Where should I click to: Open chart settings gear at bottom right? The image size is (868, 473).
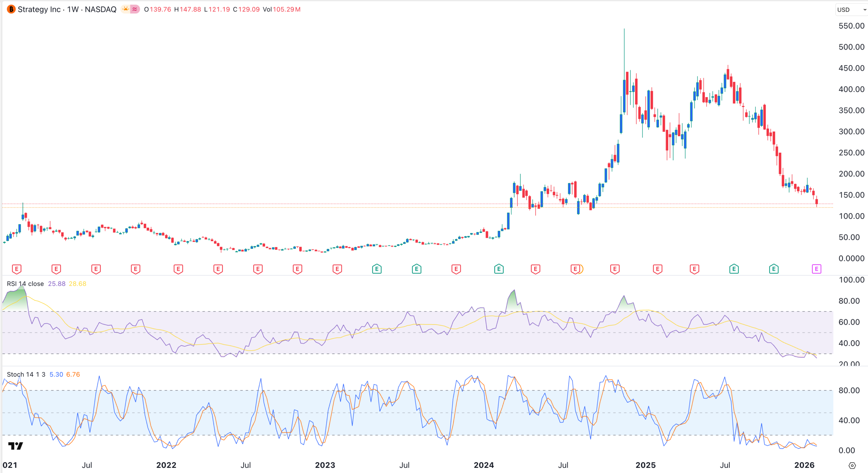852,465
